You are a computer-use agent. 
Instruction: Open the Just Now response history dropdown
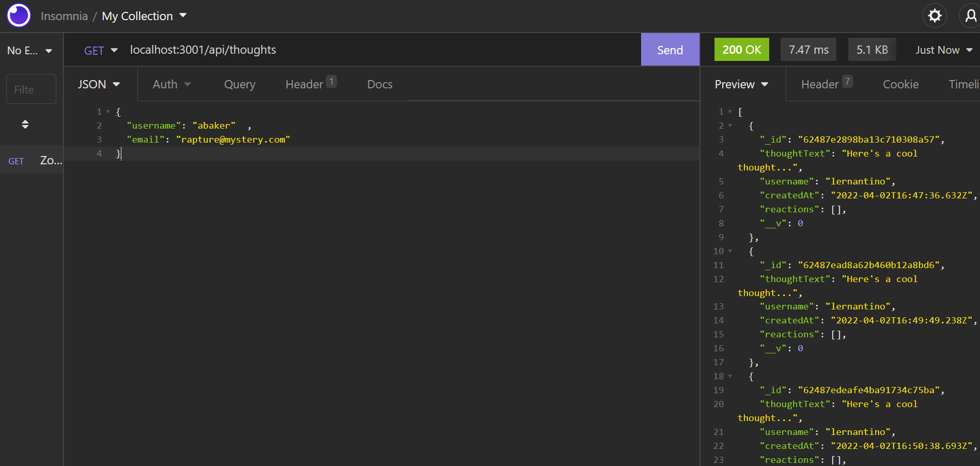944,50
